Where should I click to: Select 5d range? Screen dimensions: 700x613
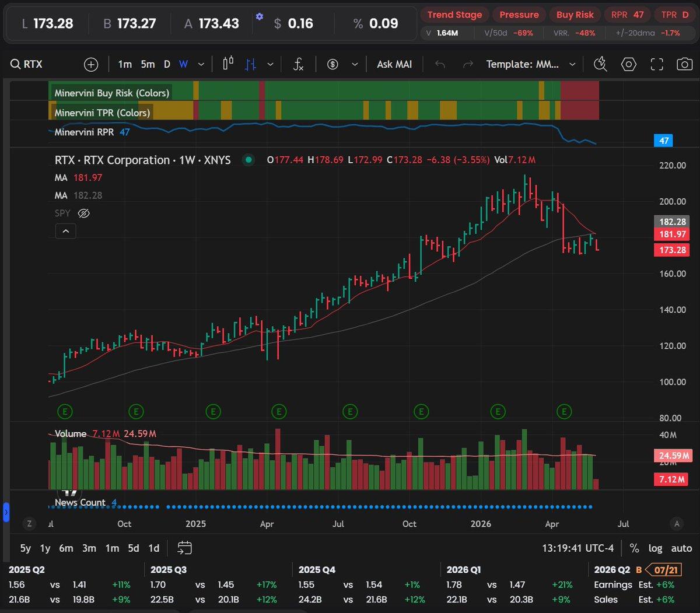[134, 548]
